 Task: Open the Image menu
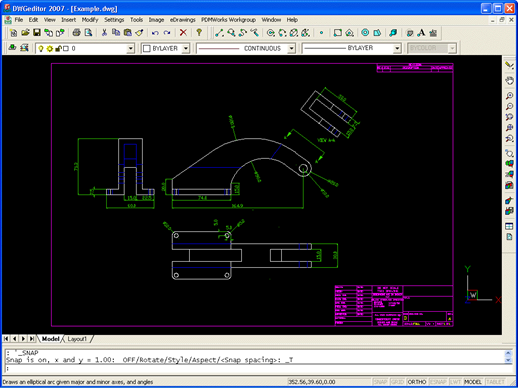[x=156, y=20]
